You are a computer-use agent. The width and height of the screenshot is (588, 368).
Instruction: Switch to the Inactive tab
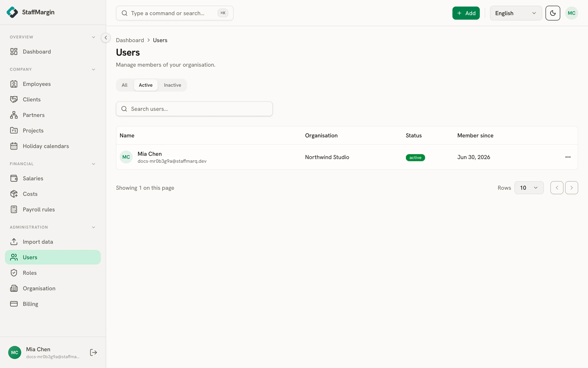[173, 85]
